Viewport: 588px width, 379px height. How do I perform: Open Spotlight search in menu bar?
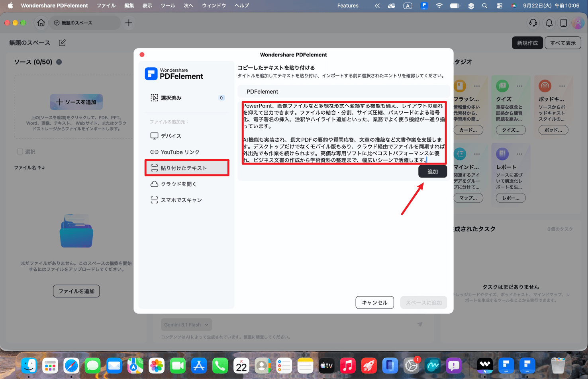(x=484, y=6)
